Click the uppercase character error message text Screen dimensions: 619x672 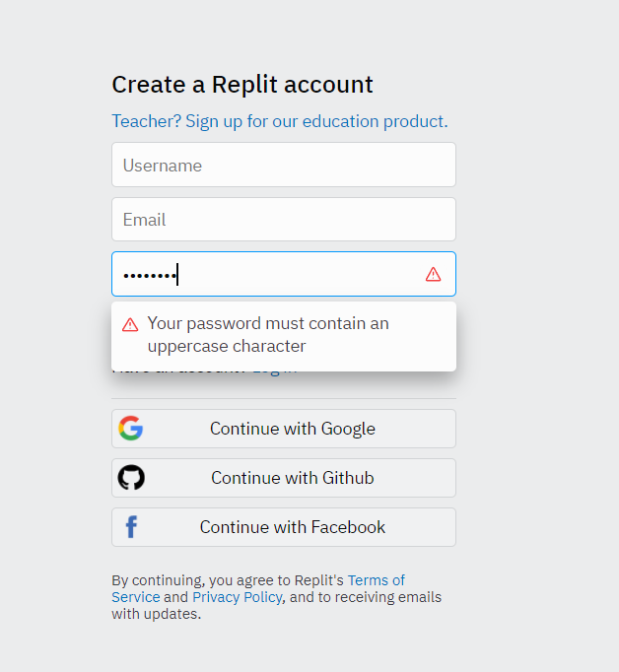(x=268, y=335)
